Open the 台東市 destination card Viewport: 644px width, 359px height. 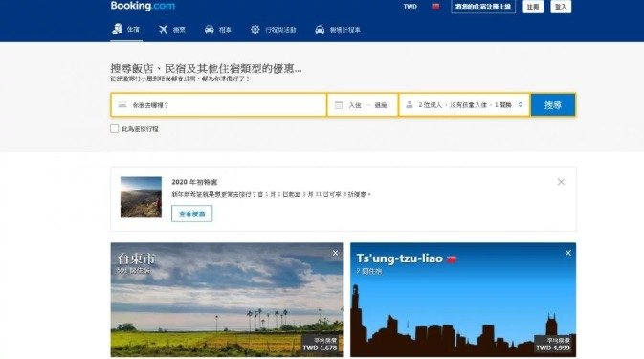[x=227, y=300]
